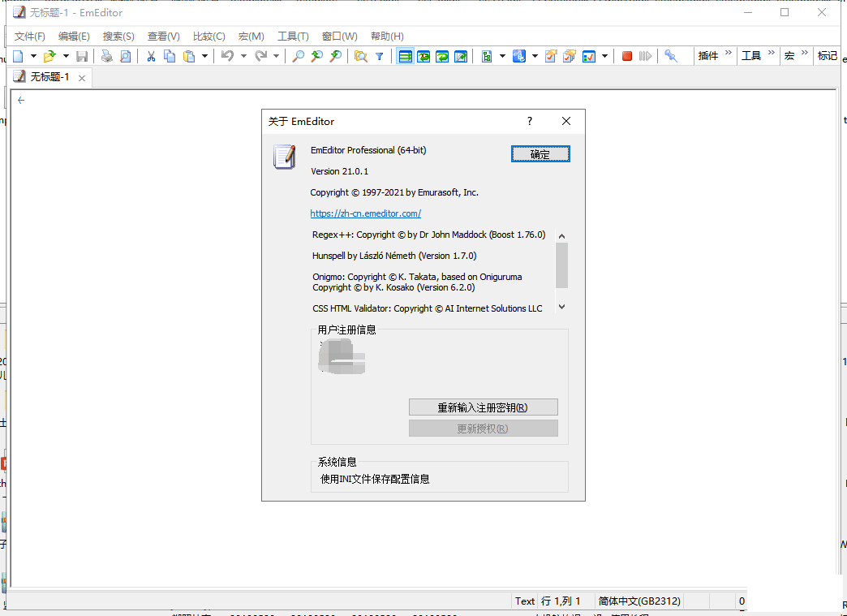Copy selection with the Copy icon
Screen dimensions: 847x616
click(170, 56)
